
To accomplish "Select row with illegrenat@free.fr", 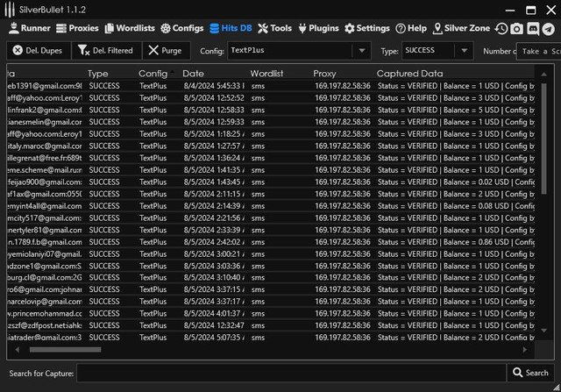I will [271, 158].
